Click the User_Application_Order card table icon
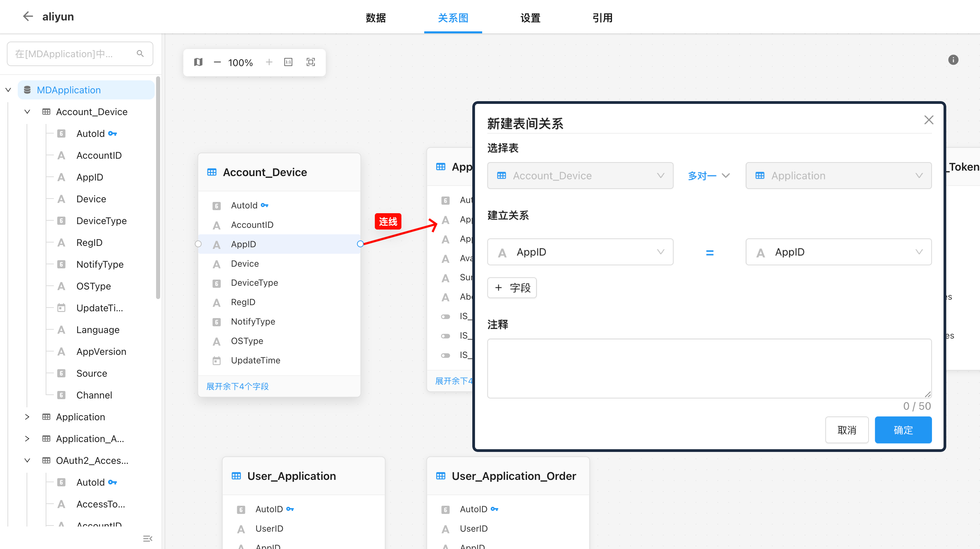The image size is (980, 549). click(x=441, y=476)
